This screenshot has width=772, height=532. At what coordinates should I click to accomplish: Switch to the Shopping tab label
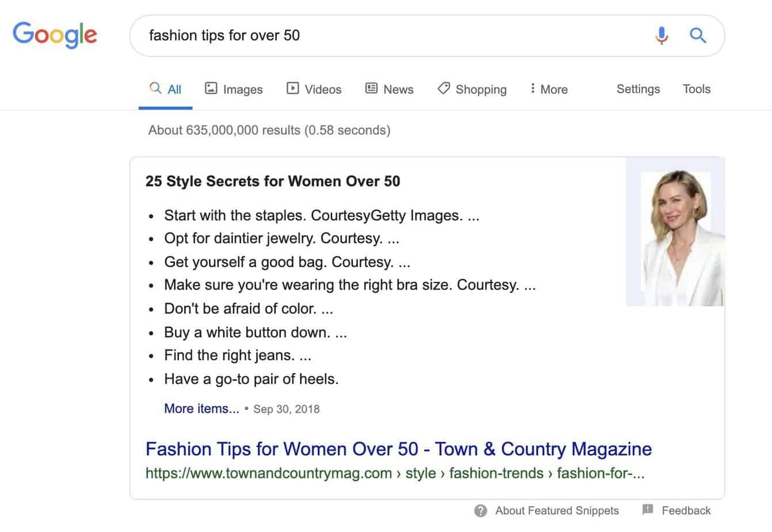click(481, 90)
